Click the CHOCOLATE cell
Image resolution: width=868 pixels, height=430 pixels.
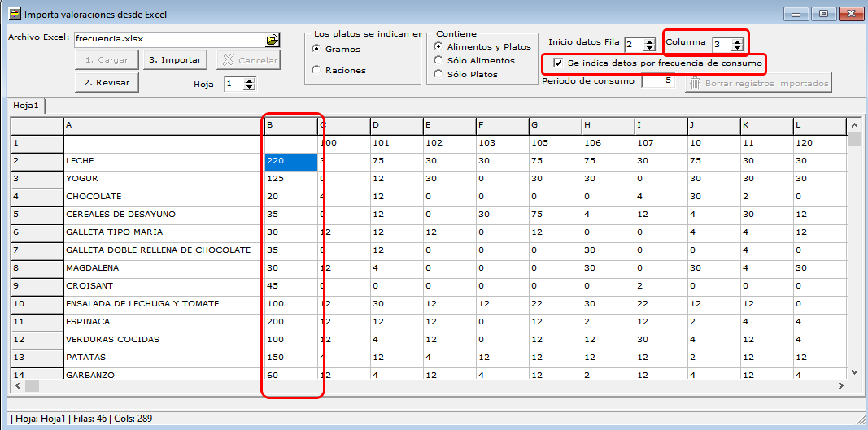[164, 197]
